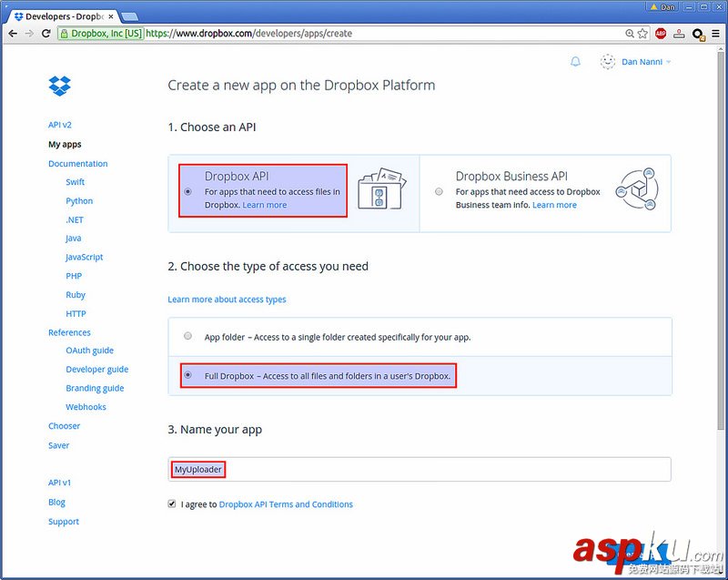Select the Dropbox Business API radio button
The width and height of the screenshot is (728, 580).
point(439,191)
